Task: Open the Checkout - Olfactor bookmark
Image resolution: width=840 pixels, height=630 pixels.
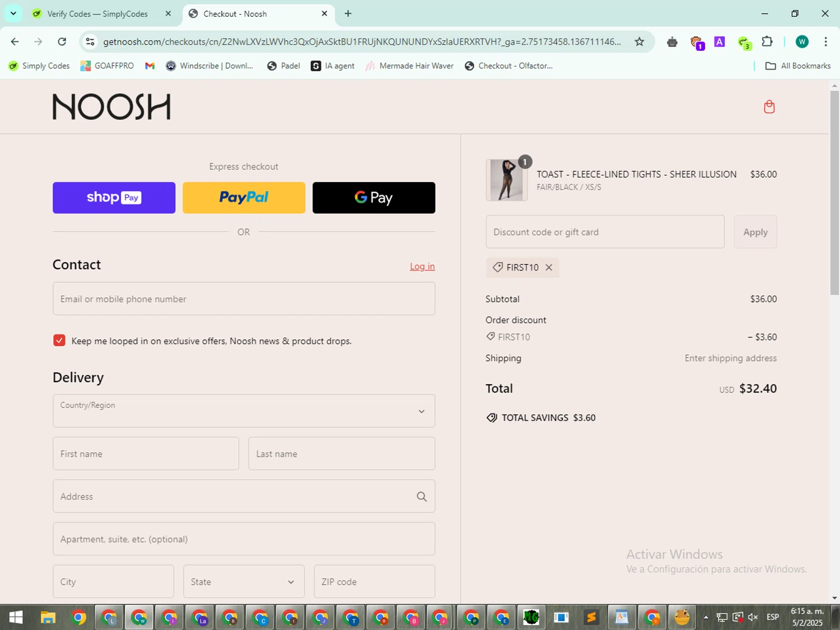Action: tap(508, 66)
